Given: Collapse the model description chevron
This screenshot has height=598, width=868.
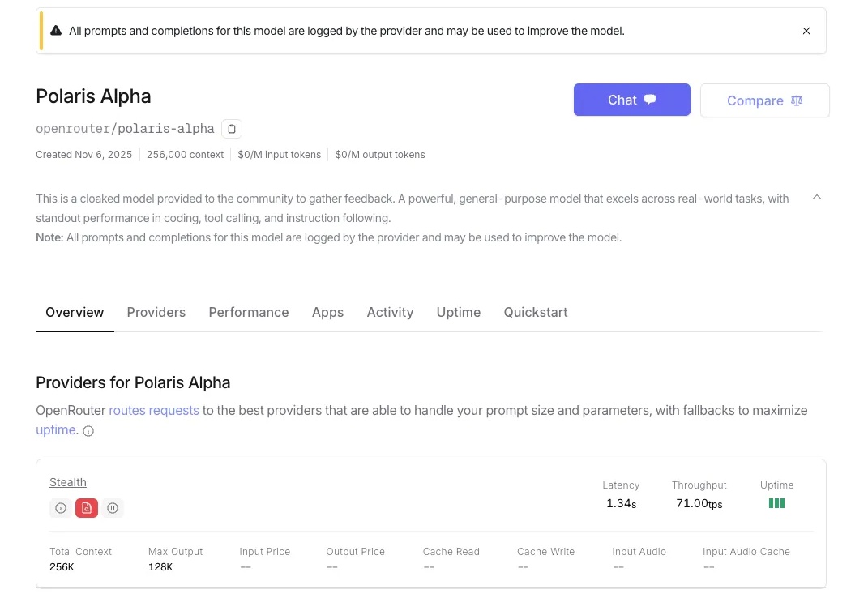Looking at the screenshot, I should pos(817,197).
